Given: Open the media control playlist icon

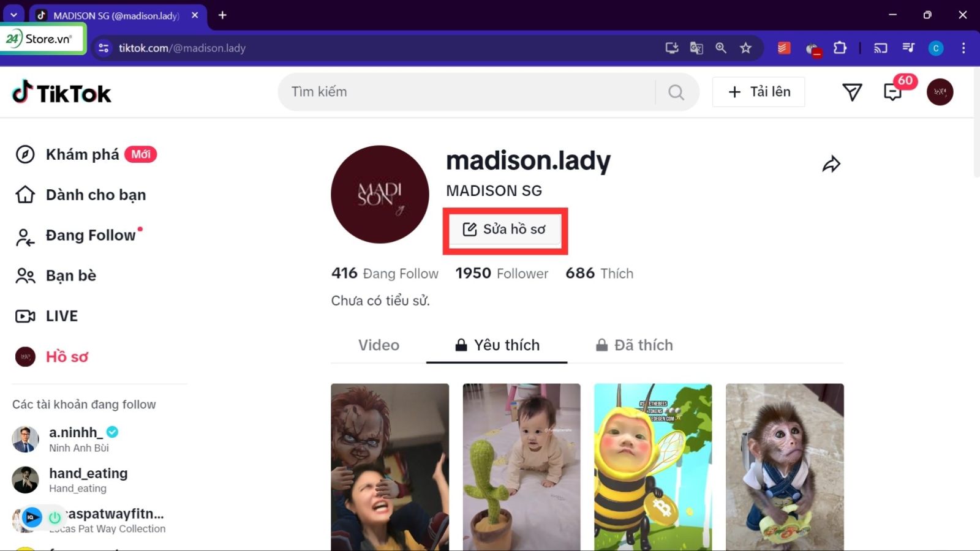Looking at the screenshot, I should coord(908,48).
